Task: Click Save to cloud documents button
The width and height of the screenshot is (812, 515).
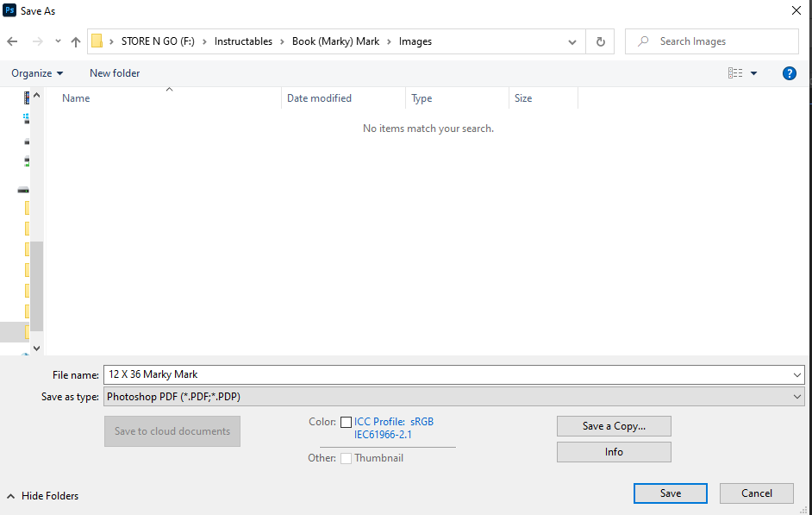Action: [172, 431]
